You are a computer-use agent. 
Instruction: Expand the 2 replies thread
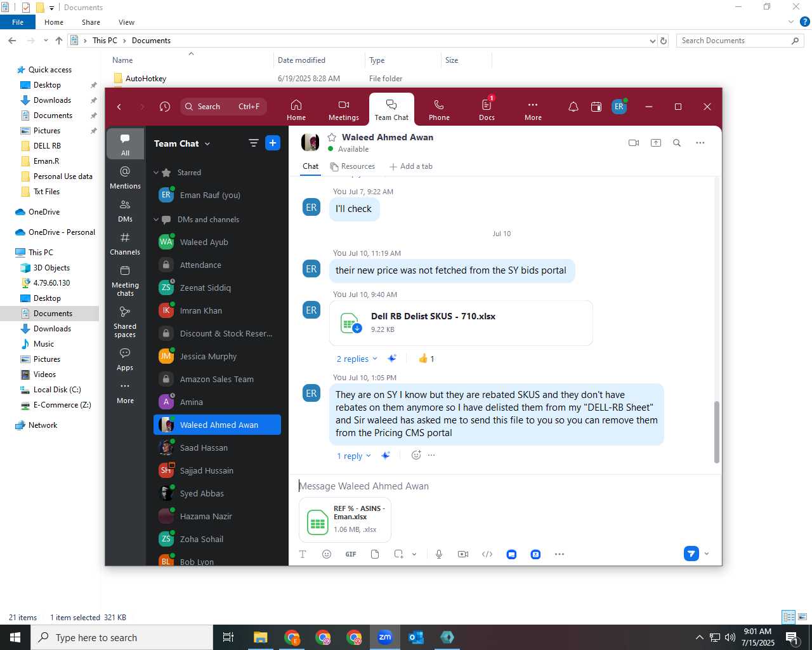pyautogui.click(x=357, y=359)
